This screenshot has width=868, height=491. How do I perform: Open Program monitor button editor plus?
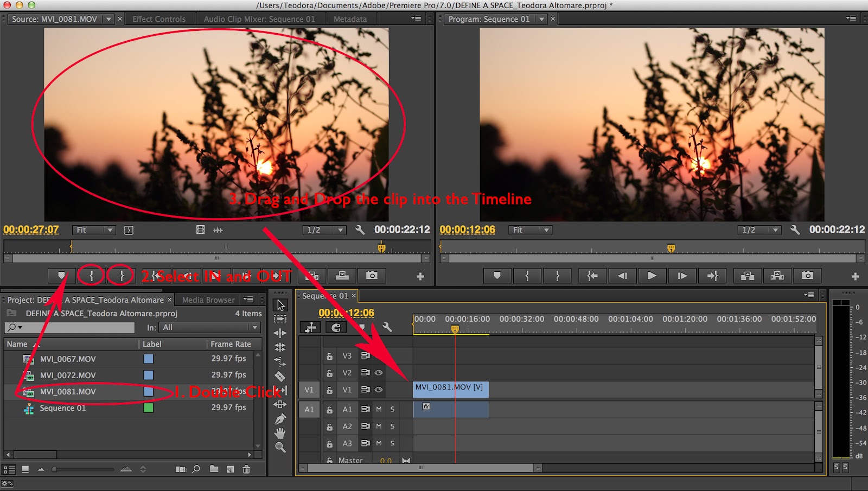click(856, 277)
